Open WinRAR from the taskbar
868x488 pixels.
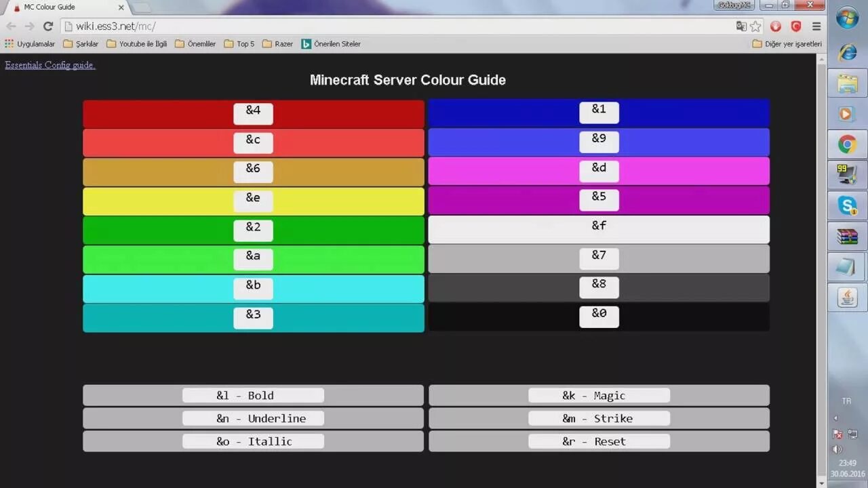(x=848, y=237)
